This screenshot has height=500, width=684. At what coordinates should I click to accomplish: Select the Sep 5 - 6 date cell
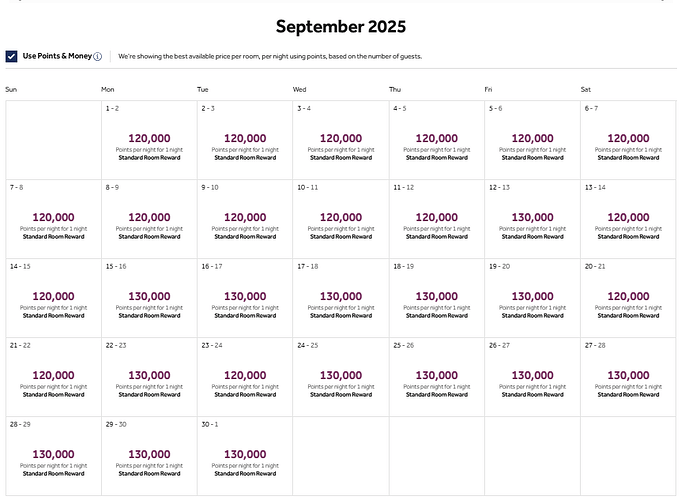click(532, 140)
